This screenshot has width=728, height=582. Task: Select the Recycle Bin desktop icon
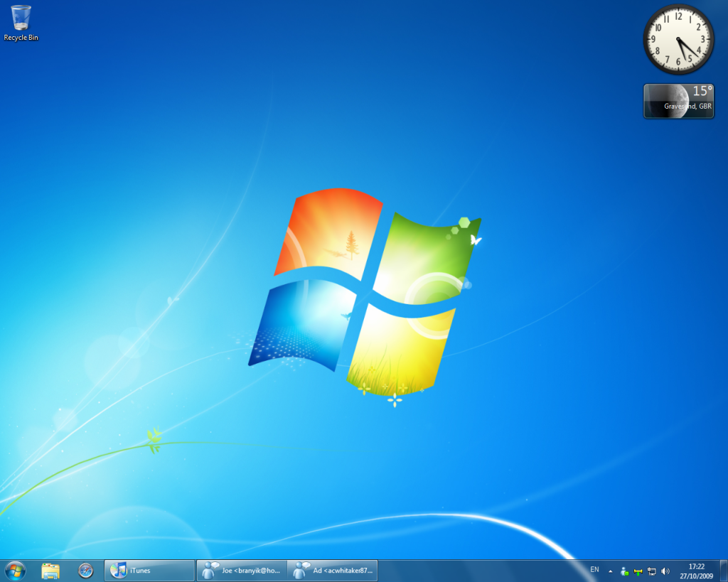pos(21,23)
